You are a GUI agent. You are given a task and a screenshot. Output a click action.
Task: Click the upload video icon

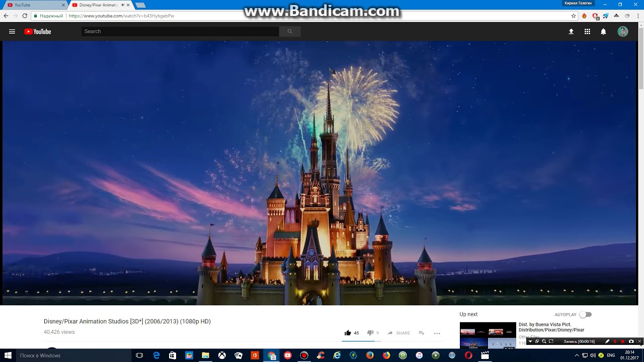pyautogui.click(x=571, y=32)
